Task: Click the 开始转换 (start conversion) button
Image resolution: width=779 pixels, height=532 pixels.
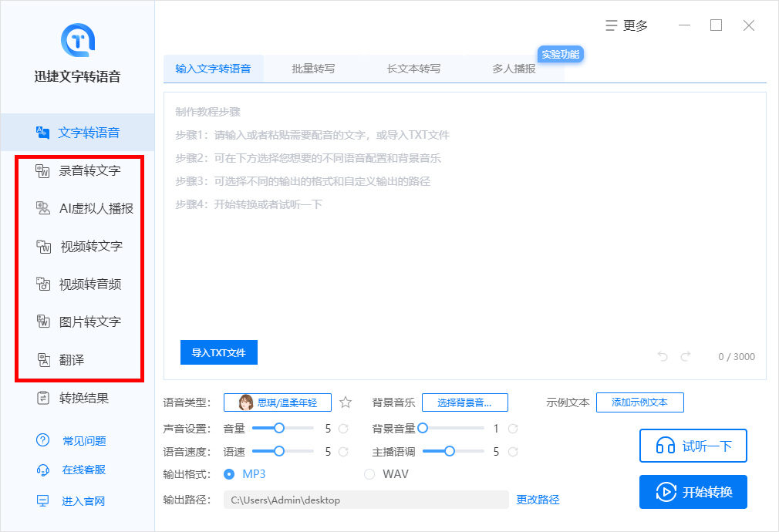Action: (693, 492)
